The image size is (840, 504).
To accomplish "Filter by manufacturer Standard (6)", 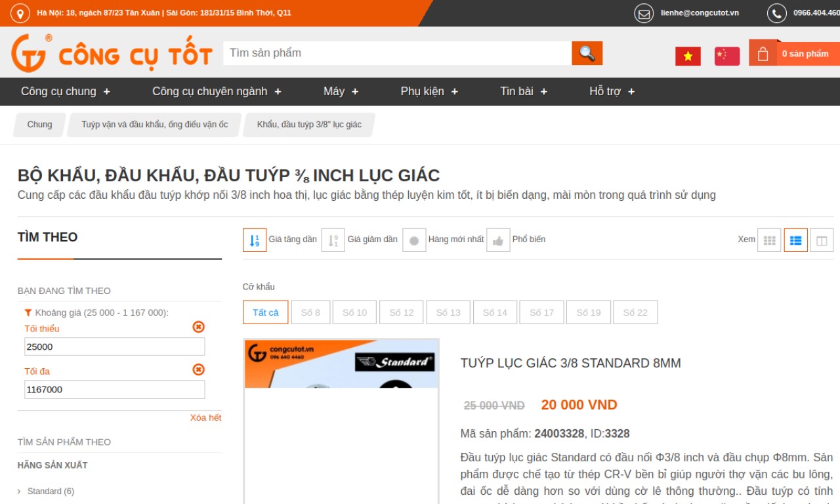I will 51,492.
